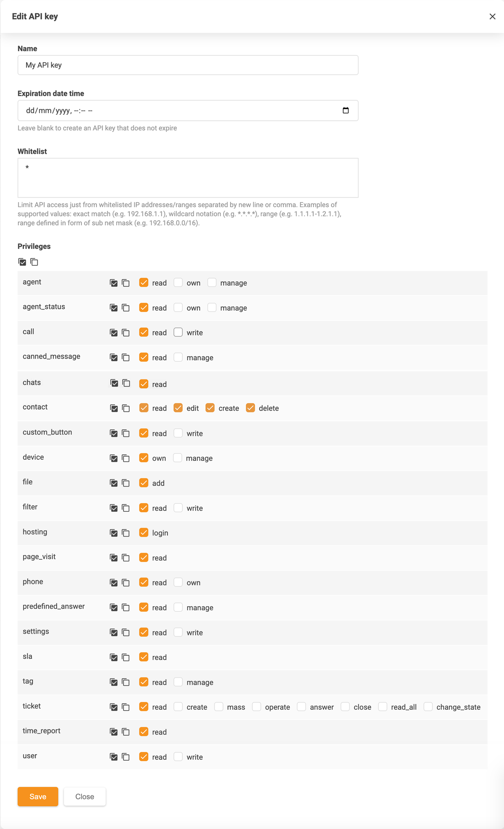The width and height of the screenshot is (504, 829).
Task: Click into the Whitelist text area
Action: coord(188,178)
